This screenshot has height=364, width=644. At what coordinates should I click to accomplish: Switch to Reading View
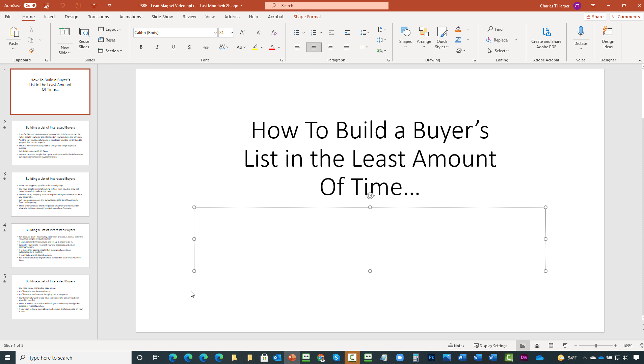click(x=551, y=345)
